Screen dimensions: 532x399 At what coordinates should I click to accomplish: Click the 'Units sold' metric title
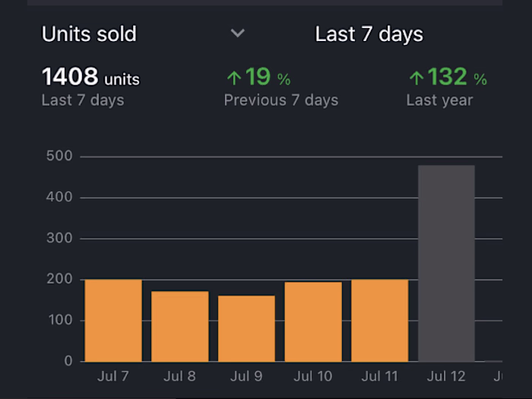tap(89, 34)
